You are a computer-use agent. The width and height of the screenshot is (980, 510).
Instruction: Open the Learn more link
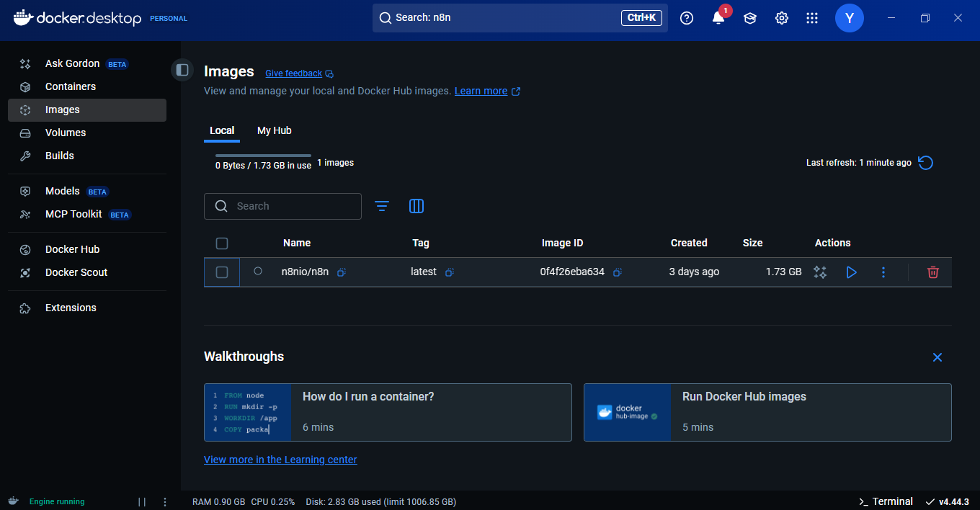point(487,91)
